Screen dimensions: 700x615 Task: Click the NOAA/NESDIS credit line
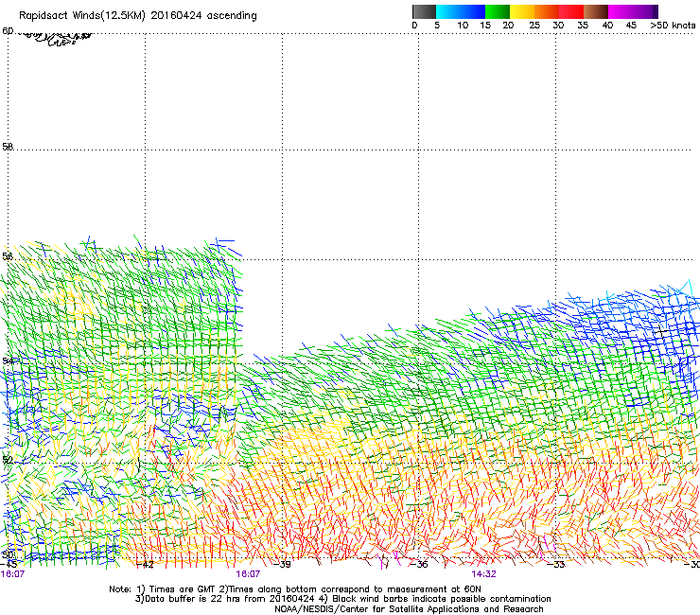[409, 609]
